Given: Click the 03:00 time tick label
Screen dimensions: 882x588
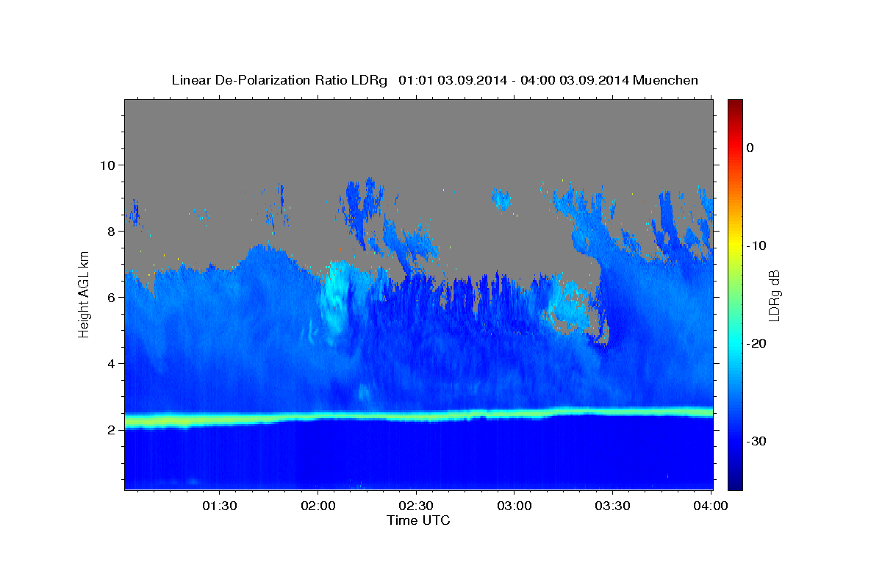Looking at the screenshot, I should click(514, 506).
